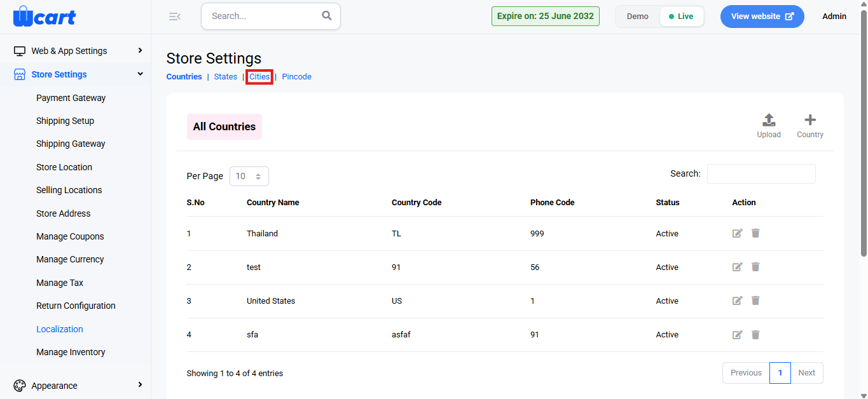
Task: Edit the test country row
Action: (x=738, y=267)
